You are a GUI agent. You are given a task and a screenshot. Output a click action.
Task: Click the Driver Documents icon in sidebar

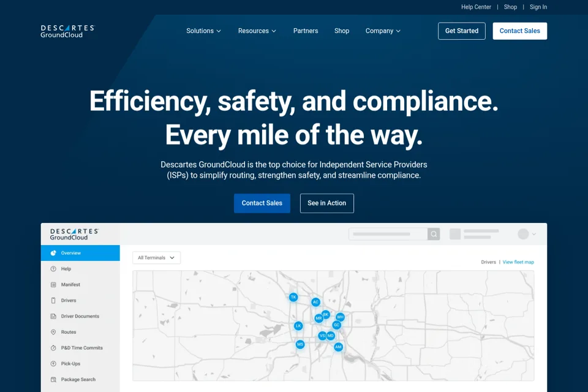click(x=53, y=316)
